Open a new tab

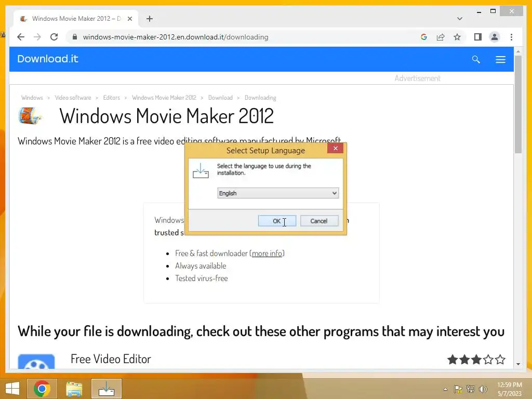pyautogui.click(x=150, y=19)
